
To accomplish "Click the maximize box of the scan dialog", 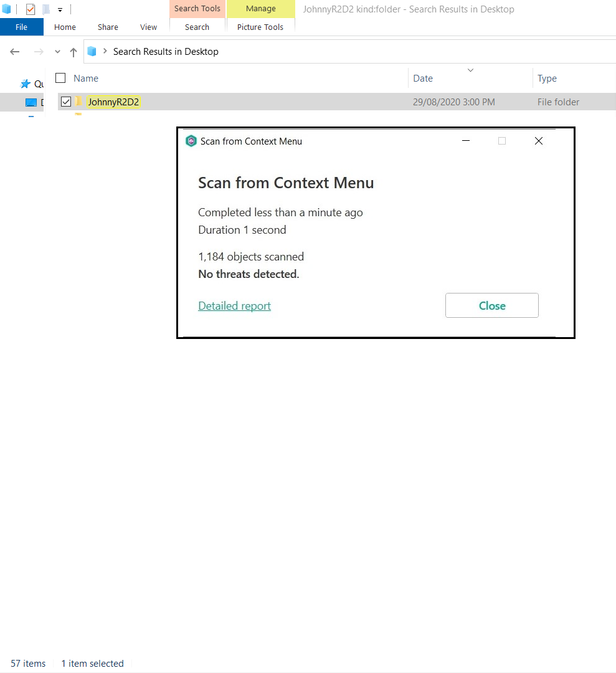I will coord(502,141).
